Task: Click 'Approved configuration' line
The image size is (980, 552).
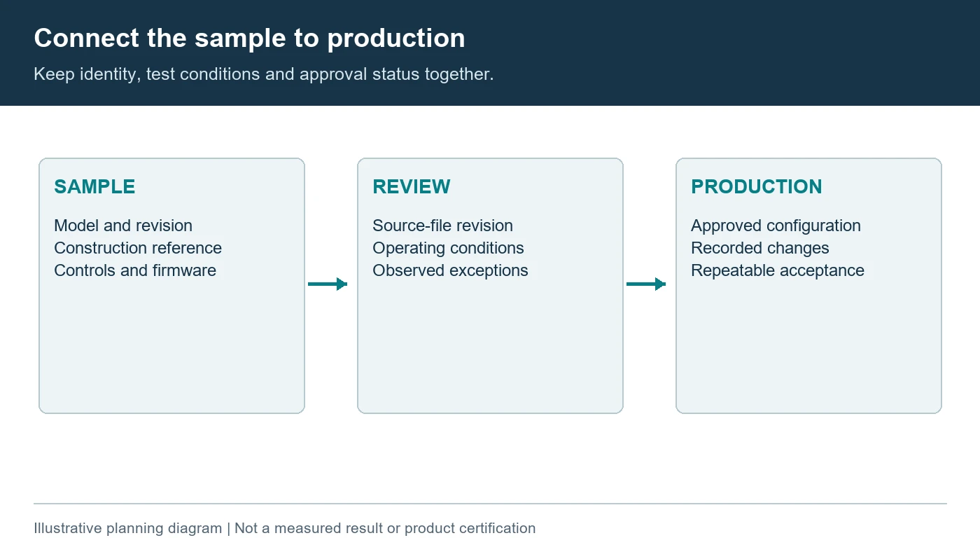Action: [776, 226]
